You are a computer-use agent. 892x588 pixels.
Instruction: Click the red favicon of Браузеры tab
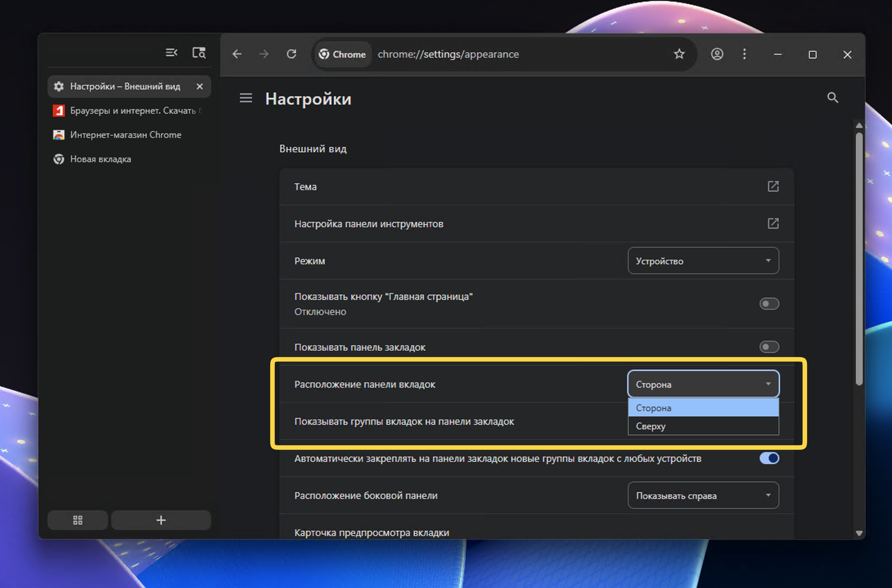tap(59, 111)
